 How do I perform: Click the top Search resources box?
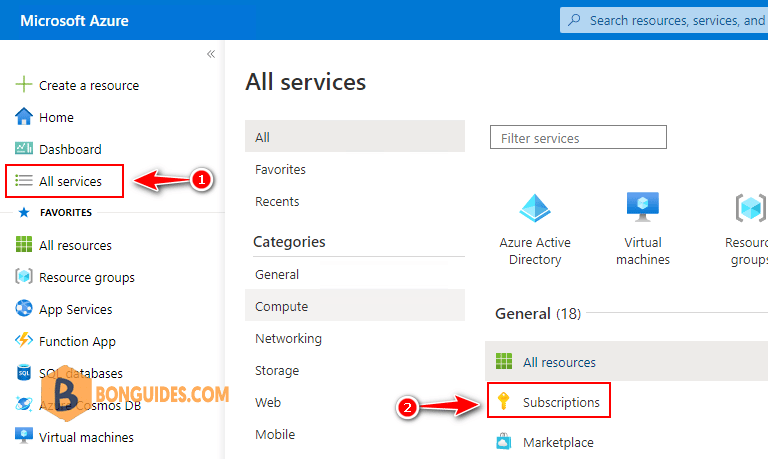click(x=664, y=20)
